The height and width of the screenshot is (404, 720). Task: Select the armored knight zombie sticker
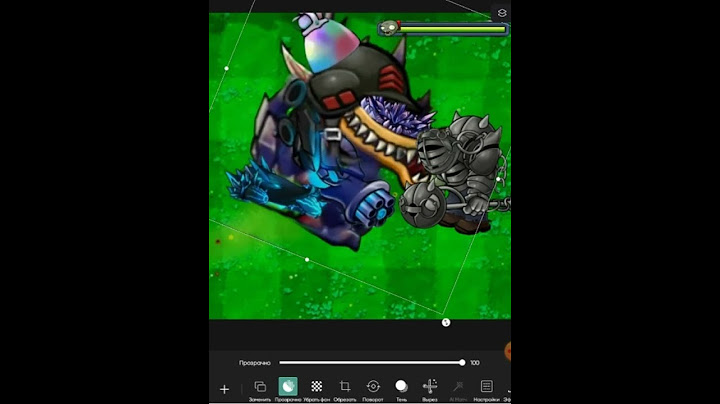click(455, 172)
